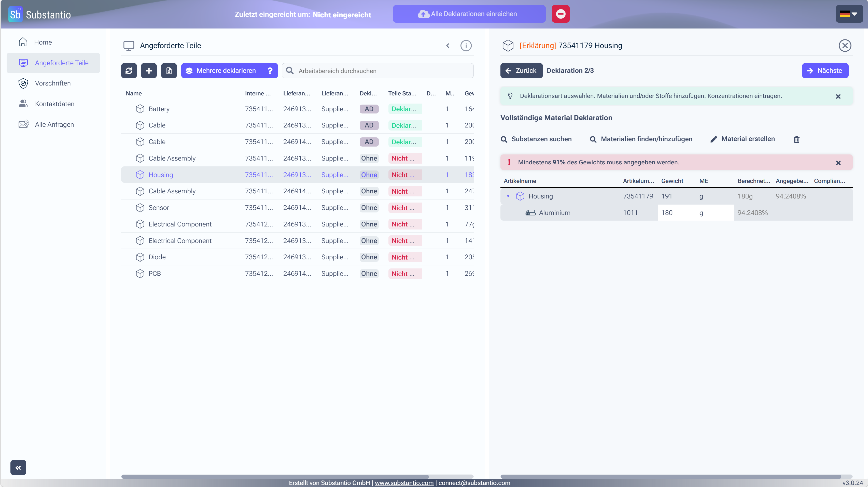
Task: Open Vorschriften in the sidebar
Action: [53, 83]
